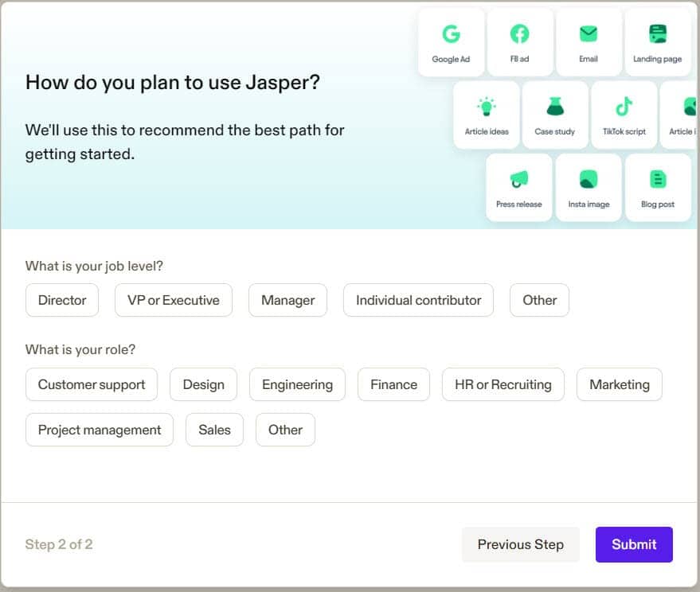Select HR or Recruiting role

point(503,384)
